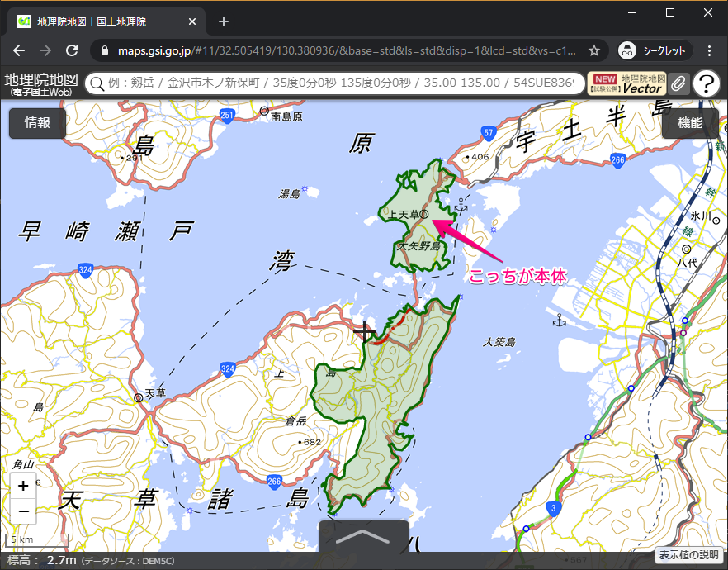Click the padlock site info icon

(x=105, y=50)
